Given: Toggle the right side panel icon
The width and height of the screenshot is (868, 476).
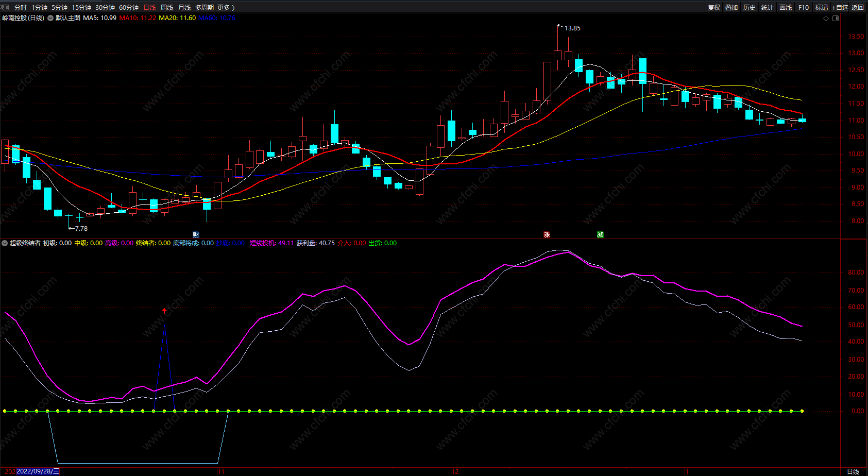Looking at the screenshot, I should click(836, 18).
